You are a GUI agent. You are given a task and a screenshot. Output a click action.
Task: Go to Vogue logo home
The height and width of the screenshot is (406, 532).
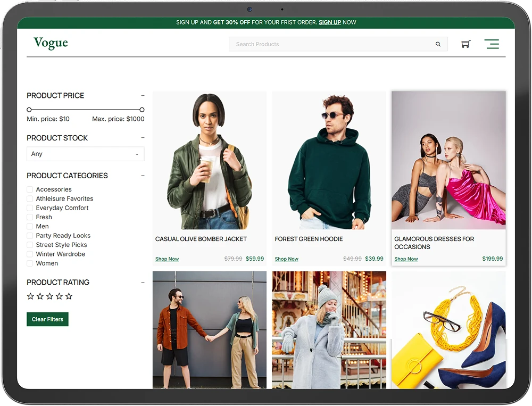click(51, 43)
